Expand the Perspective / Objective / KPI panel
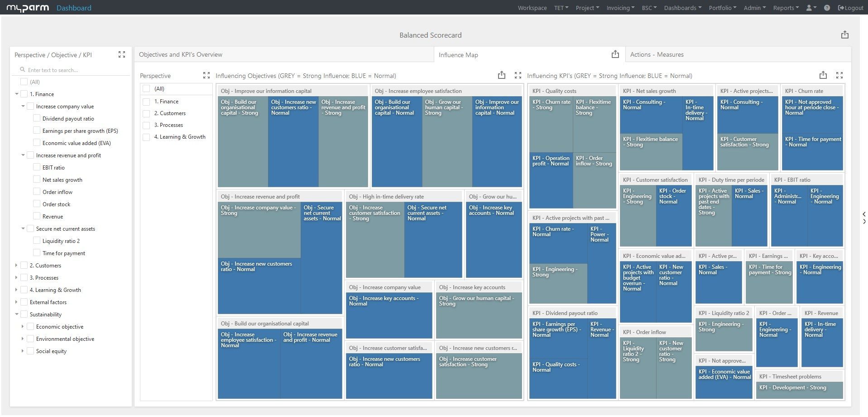Viewport: 868px width, 417px height. (x=121, y=54)
